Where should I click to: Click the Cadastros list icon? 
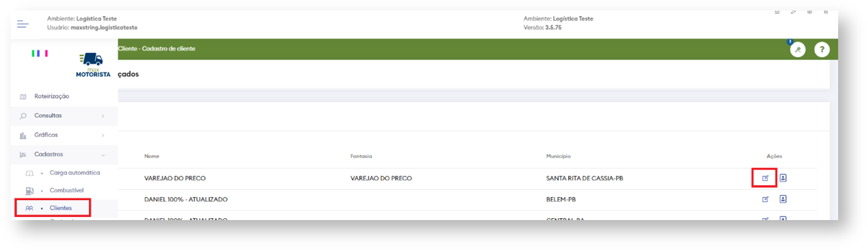23,154
